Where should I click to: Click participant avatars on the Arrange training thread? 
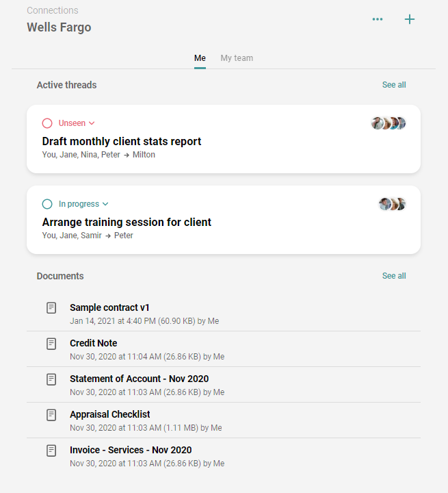point(392,204)
